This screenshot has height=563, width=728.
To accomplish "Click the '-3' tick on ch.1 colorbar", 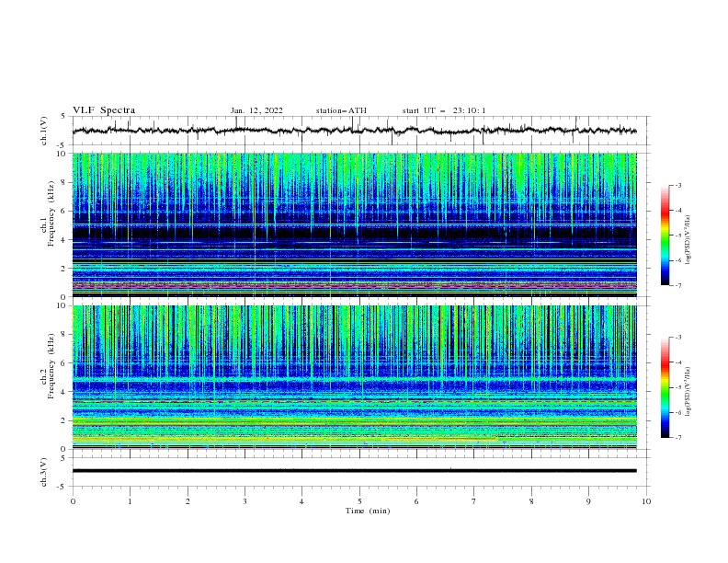I will pyautogui.click(x=678, y=185).
